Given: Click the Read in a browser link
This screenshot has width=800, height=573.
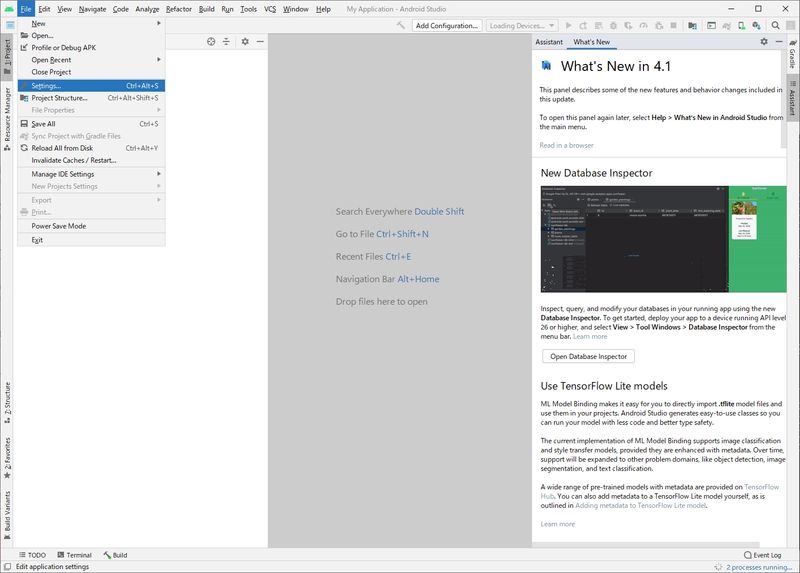Looking at the screenshot, I should pos(566,145).
